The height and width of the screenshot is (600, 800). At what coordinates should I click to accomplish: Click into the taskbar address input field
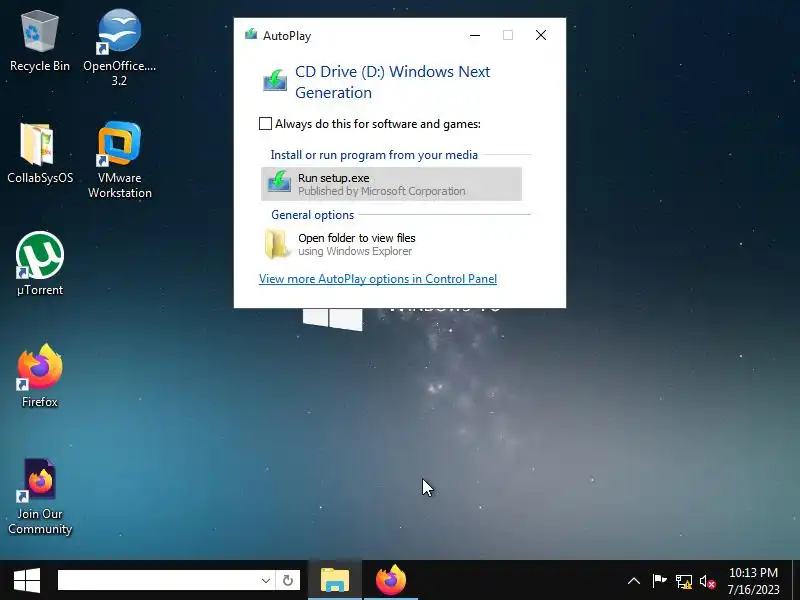pos(158,581)
